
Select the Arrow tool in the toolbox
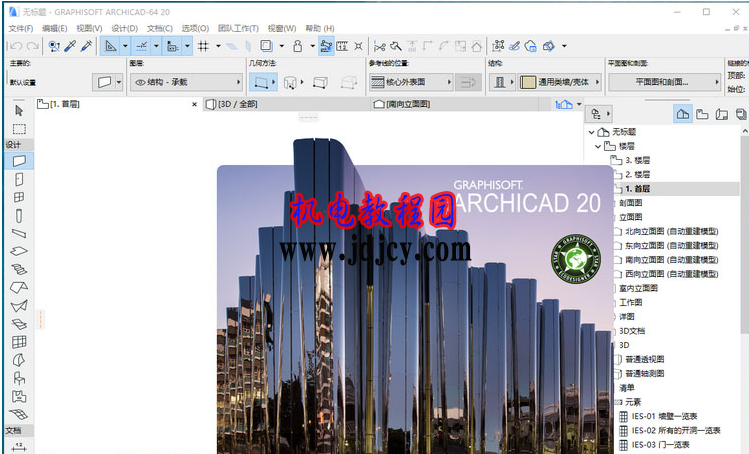[x=19, y=111]
